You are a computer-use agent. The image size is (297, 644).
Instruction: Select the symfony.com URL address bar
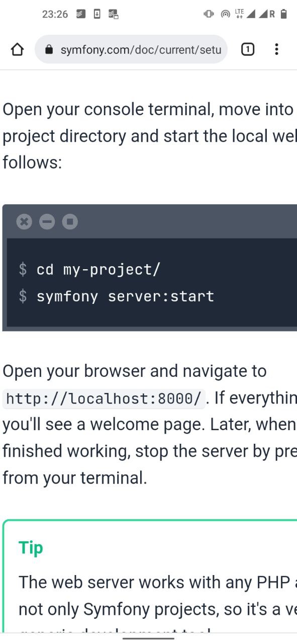click(x=131, y=49)
